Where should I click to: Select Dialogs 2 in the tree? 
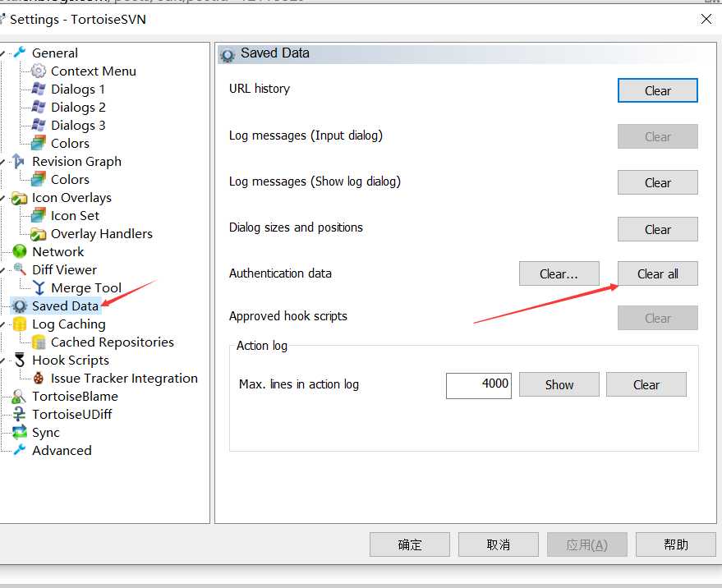tap(78, 107)
